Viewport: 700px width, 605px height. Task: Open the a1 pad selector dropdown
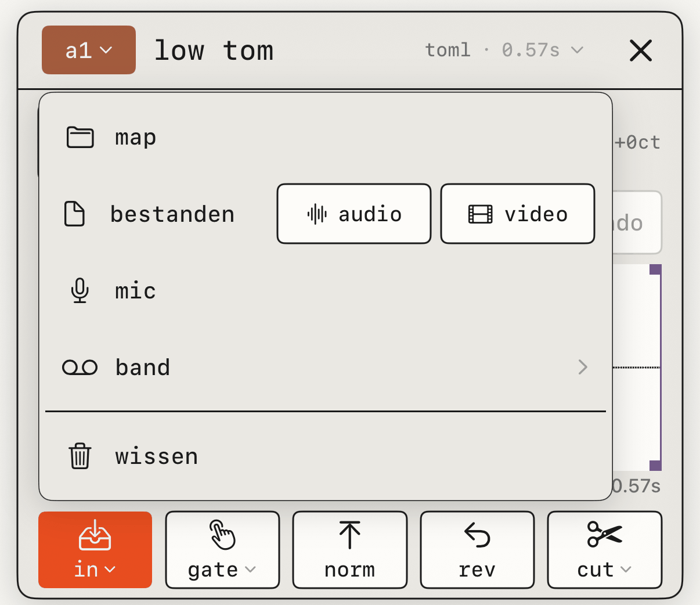[89, 50]
